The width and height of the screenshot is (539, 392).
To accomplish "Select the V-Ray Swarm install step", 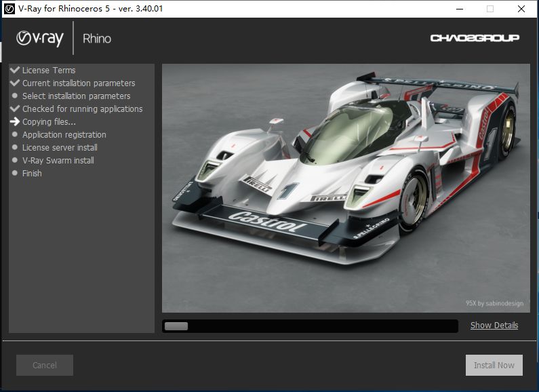I will pos(58,161).
